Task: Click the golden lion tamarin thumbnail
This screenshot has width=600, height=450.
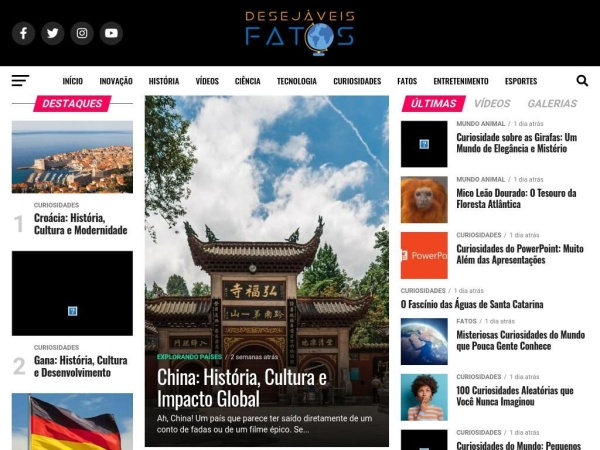Action: [x=424, y=200]
